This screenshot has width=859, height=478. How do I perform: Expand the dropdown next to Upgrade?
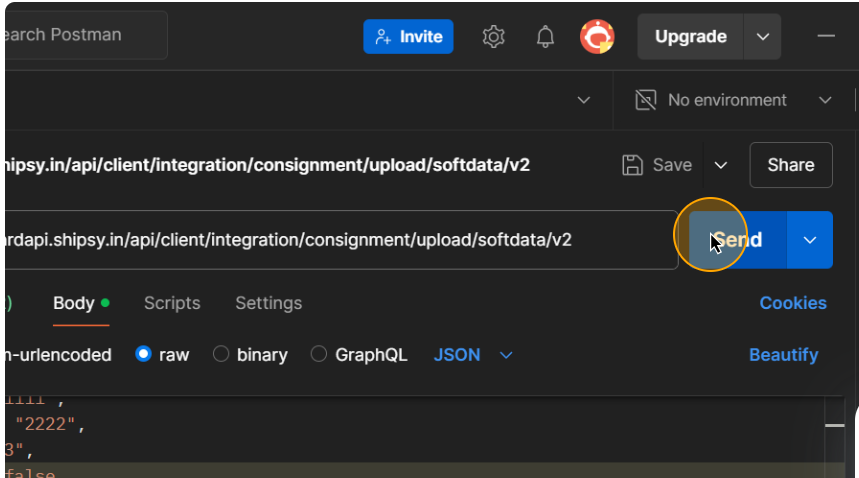click(x=763, y=37)
